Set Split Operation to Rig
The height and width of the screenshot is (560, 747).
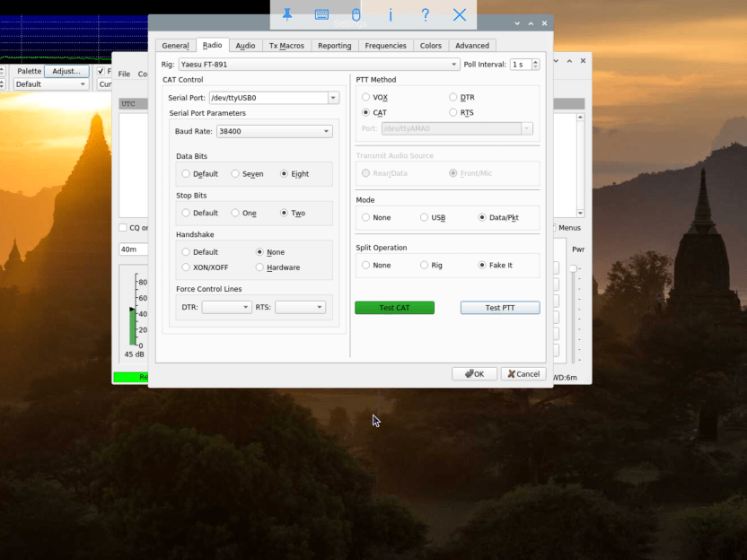click(425, 266)
